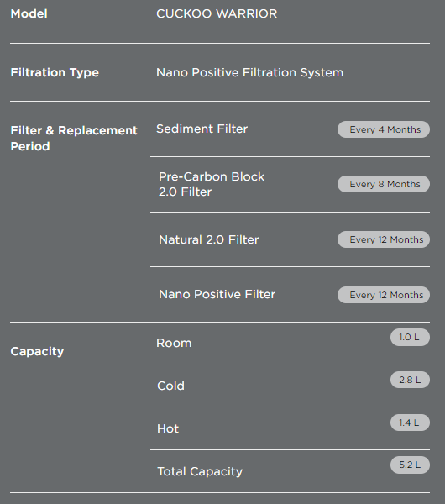445x504 pixels.
Task: Click the Every 4 Months badge
Action: pyautogui.click(x=384, y=129)
